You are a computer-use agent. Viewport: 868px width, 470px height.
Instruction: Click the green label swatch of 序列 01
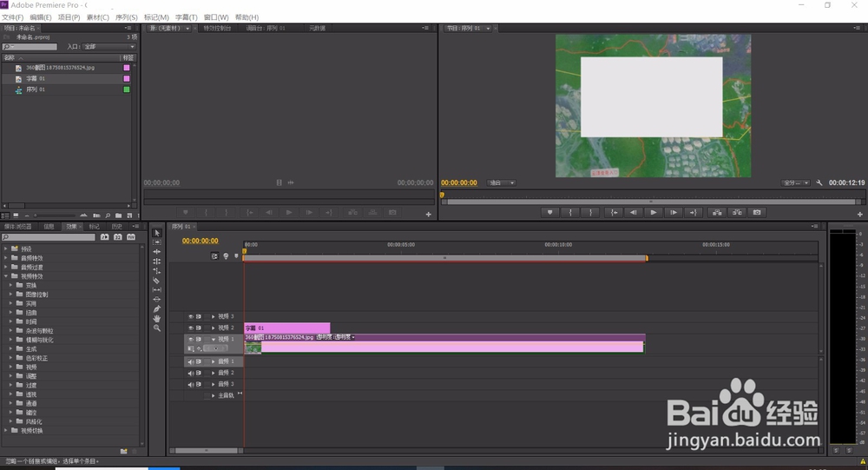[126, 89]
